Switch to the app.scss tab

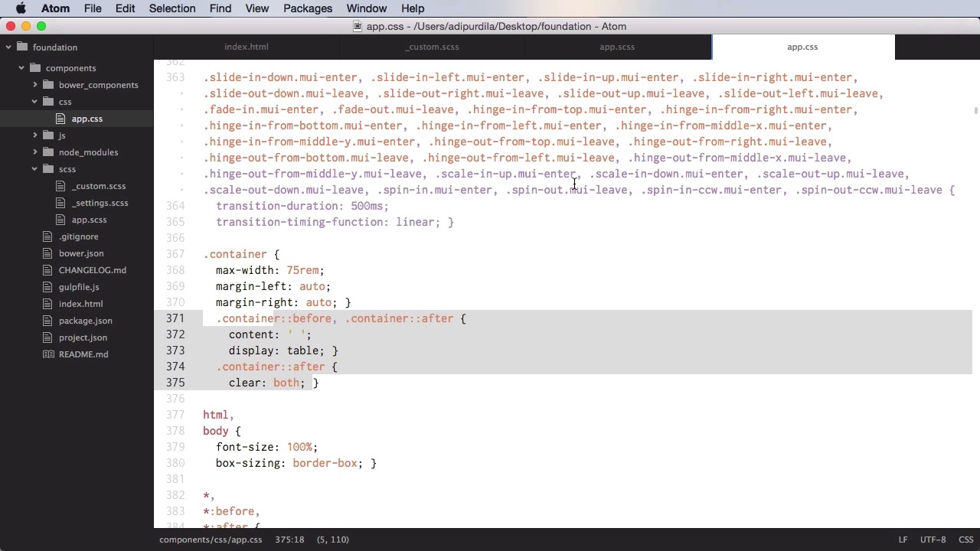click(x=617, y=47)
